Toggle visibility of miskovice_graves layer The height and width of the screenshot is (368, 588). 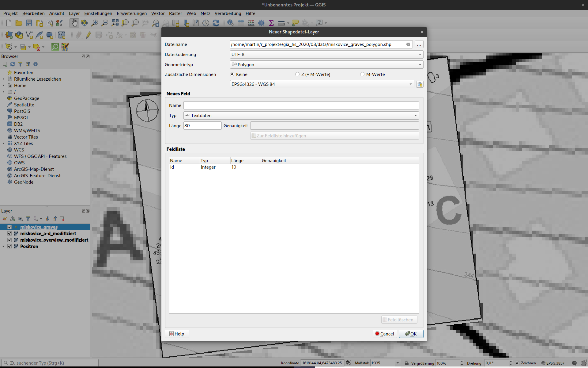pos(9,227)
